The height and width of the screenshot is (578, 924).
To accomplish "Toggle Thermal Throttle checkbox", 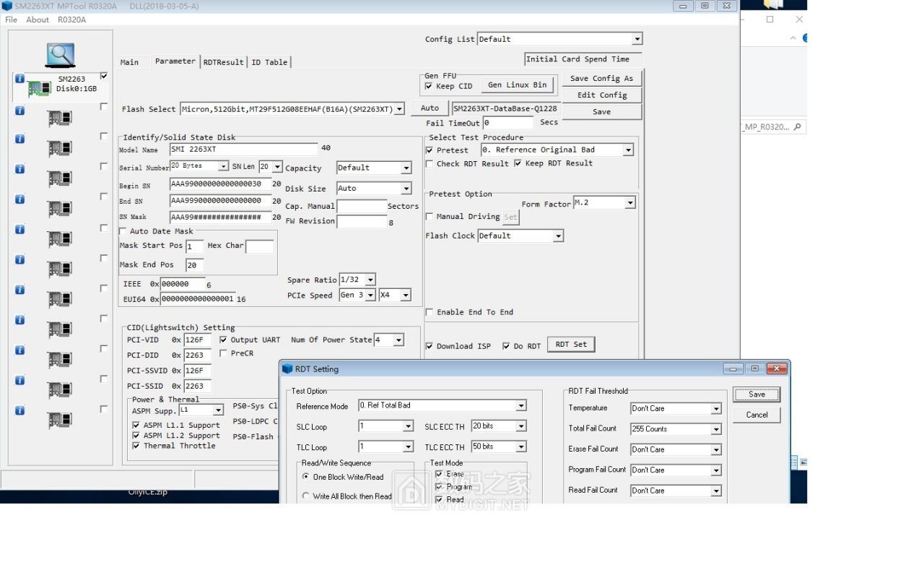I will point(136,446).
